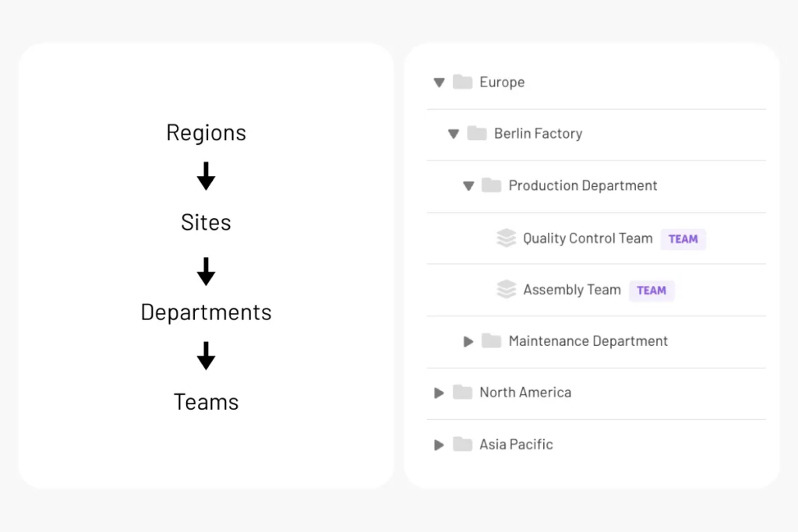The height and width of the screenshot is (532, 798).
Task: Click the North America folder icon
Action: click(462, 393)
